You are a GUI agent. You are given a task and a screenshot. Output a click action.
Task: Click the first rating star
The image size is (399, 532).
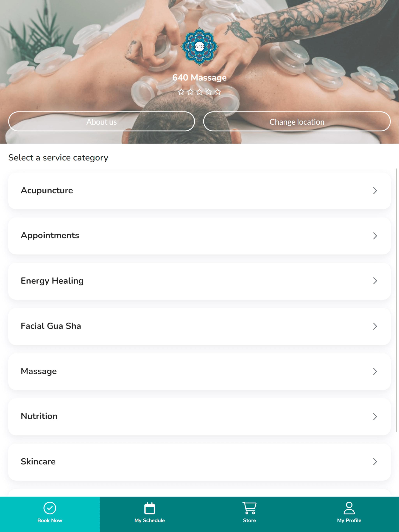[x=181, y=92]
